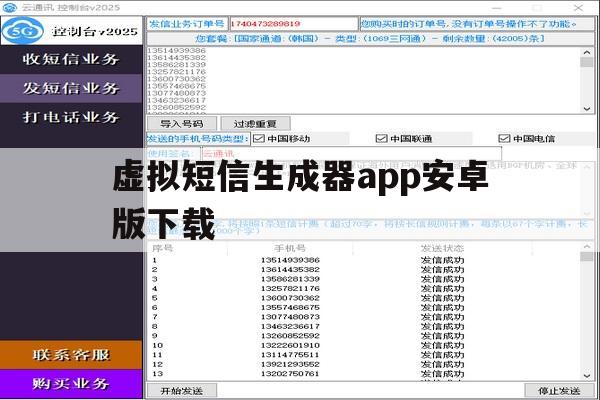Click 导入号码 button
600x400 pixels.
(182, 124)
